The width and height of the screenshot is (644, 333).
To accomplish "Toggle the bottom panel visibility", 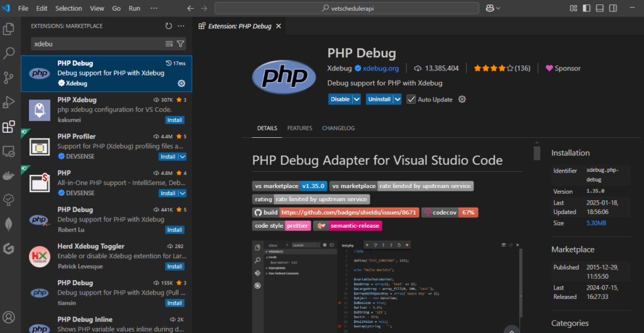I will [x=599, y=8].
